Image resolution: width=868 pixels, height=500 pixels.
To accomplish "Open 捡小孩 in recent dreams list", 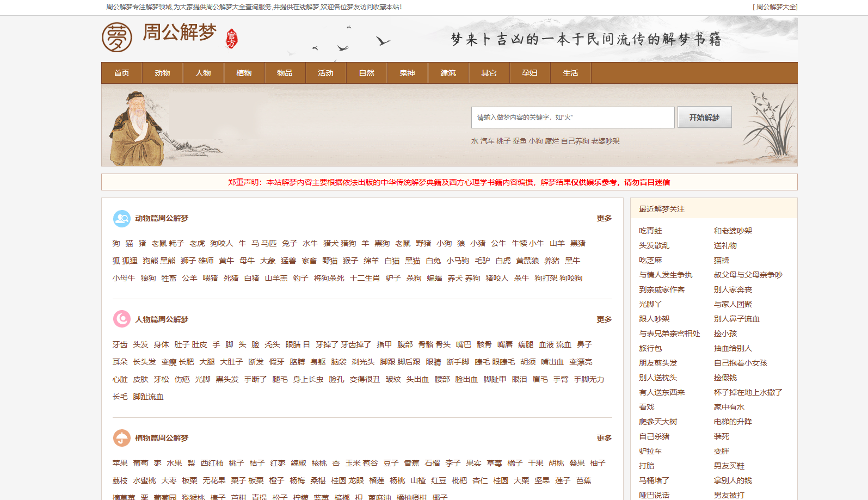I will point(725,334).
